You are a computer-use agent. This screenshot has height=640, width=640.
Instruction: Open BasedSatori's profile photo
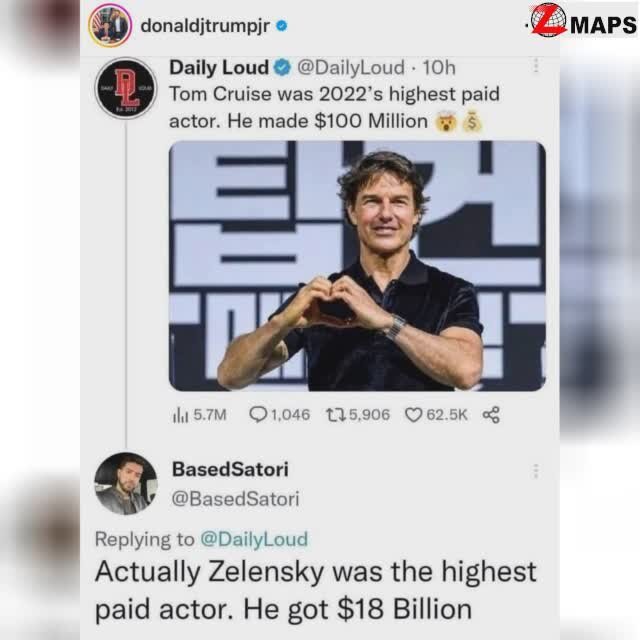126,483
